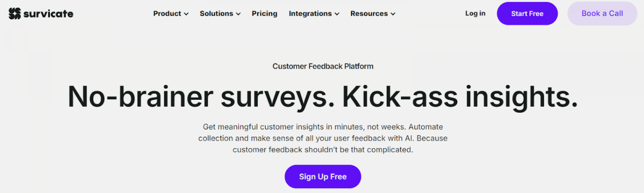The height and width of the screenshot is (193, 644).
Task: Expand the chevron beside Resources
Action: pos(393,14)
